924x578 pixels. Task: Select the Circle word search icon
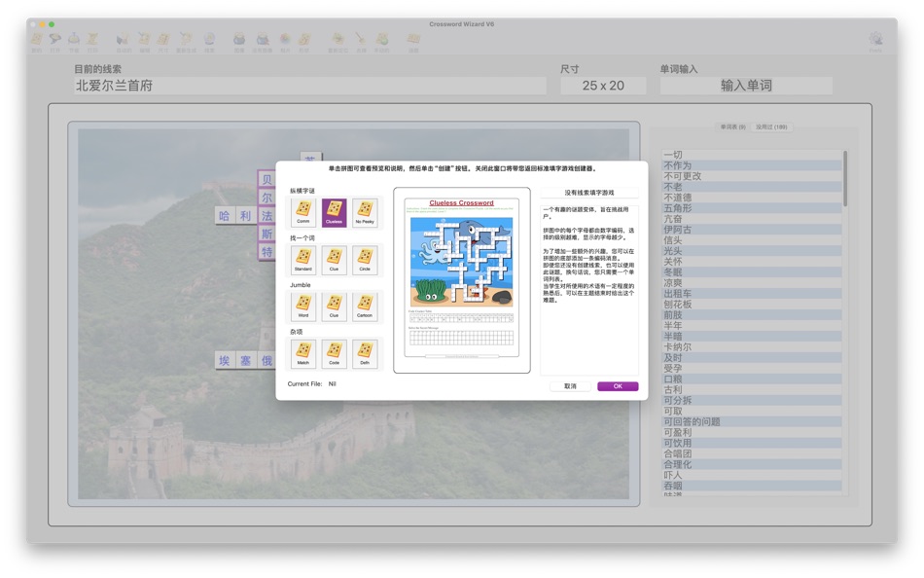coord(365,258)
